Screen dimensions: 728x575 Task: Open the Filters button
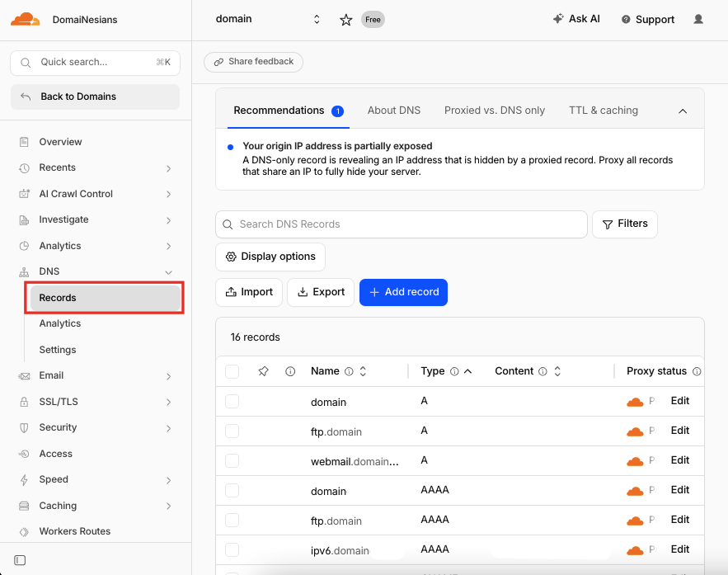(x=625, y=224)
